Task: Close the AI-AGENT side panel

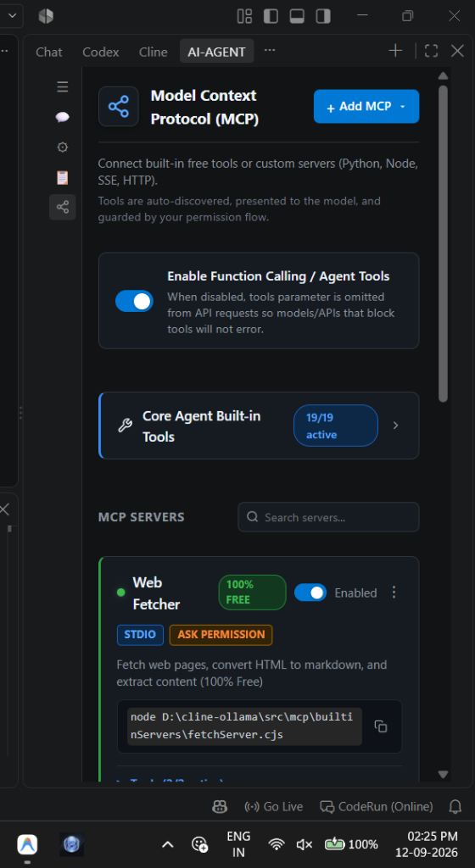Action: 457,51
